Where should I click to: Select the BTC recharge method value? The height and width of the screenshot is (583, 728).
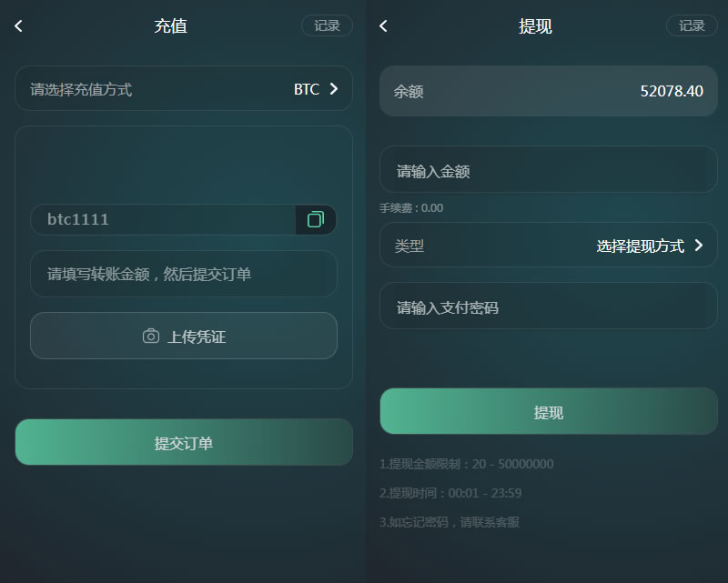click(x=307, y=89)
